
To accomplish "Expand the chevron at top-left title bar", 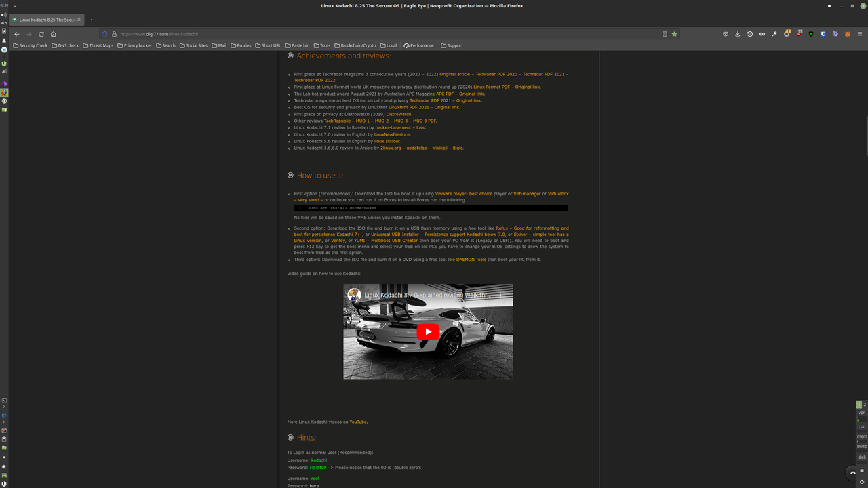I will pos(15,6).
